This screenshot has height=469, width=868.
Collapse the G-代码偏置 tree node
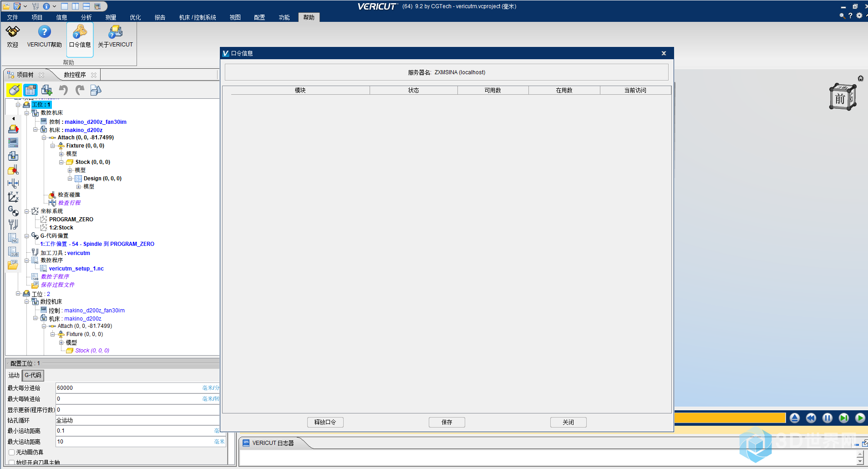point(26,236)
